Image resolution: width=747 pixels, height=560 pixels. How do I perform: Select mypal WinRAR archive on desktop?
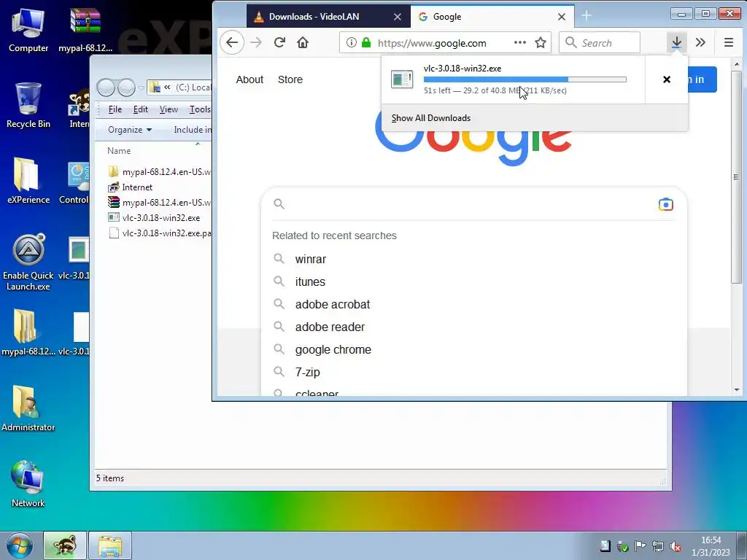pyautogui.click(x=85, y=31)
